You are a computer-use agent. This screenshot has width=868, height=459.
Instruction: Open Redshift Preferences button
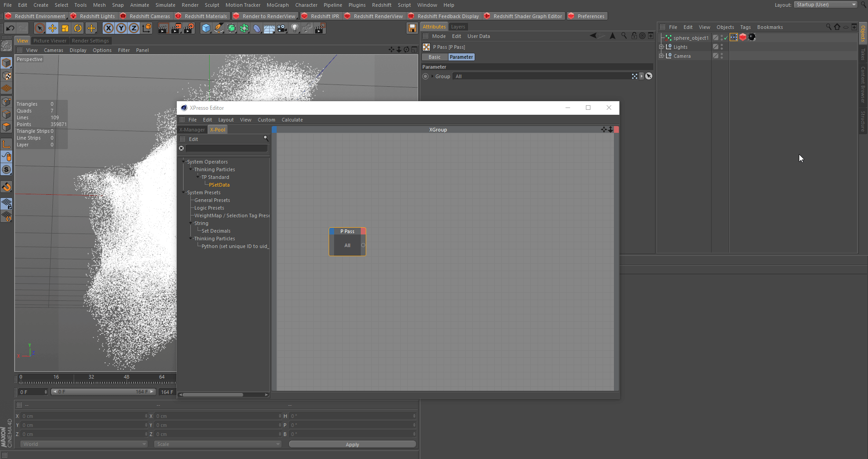[x=587, y=16]
